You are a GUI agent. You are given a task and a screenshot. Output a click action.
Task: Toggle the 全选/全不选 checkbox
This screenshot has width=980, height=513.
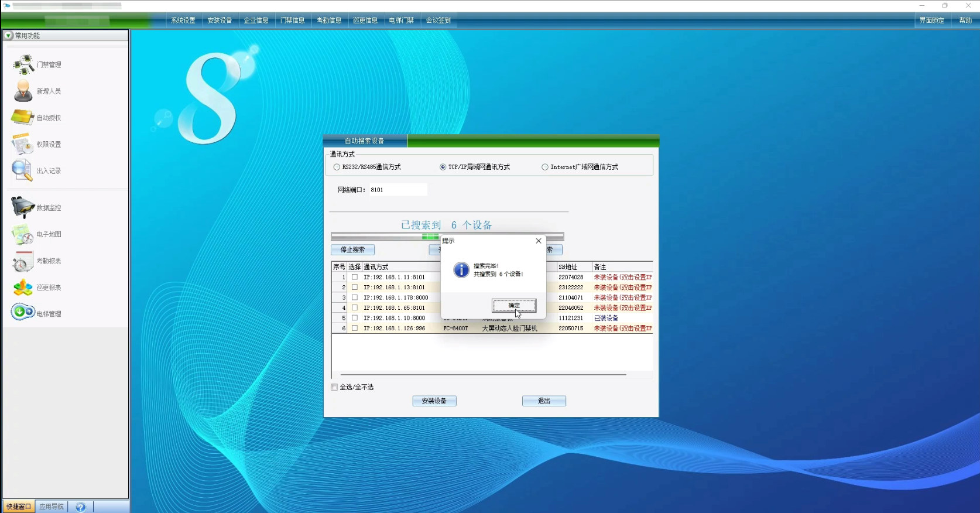334,387
